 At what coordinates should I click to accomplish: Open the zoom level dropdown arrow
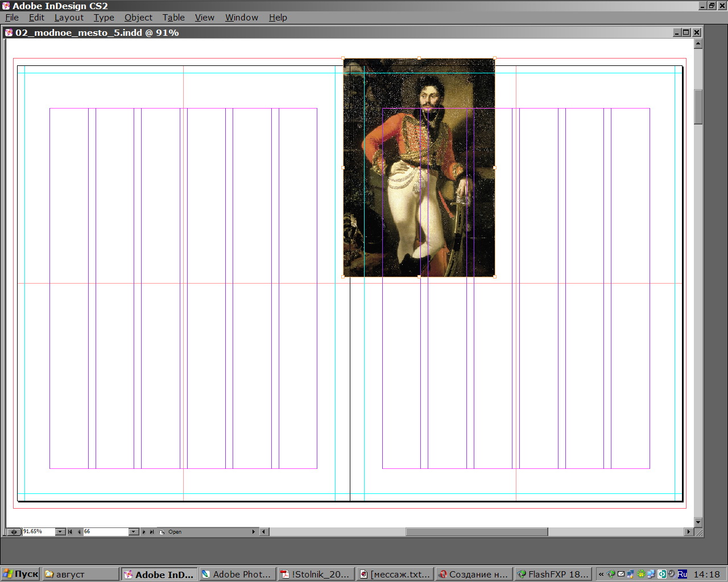tap(60, 531)
